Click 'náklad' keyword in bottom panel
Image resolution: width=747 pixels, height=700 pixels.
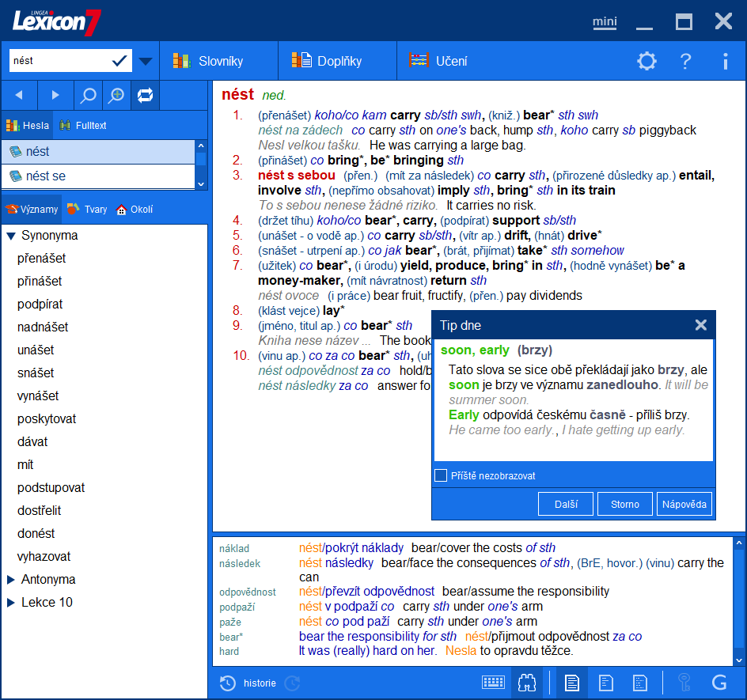click(x=234, y=549)
